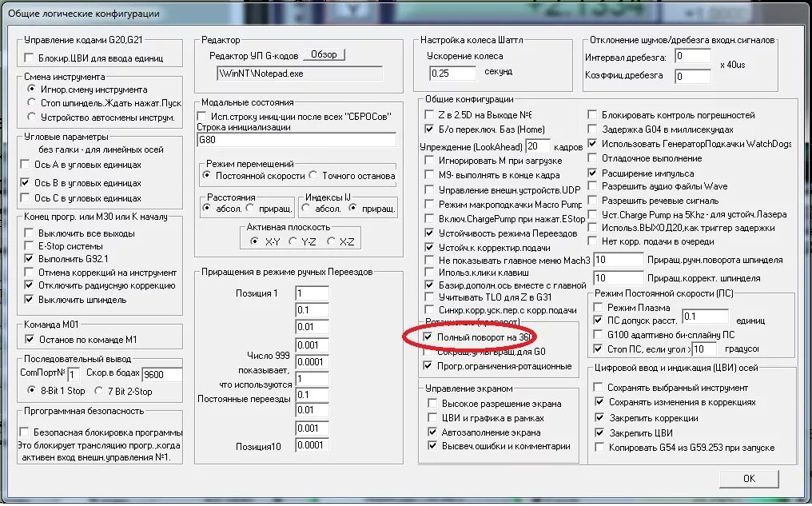Image resolution: width=812 pixels, height=506 pixels.
Task: Click the Ускорение колеса input field
Action: pos(452,71)
